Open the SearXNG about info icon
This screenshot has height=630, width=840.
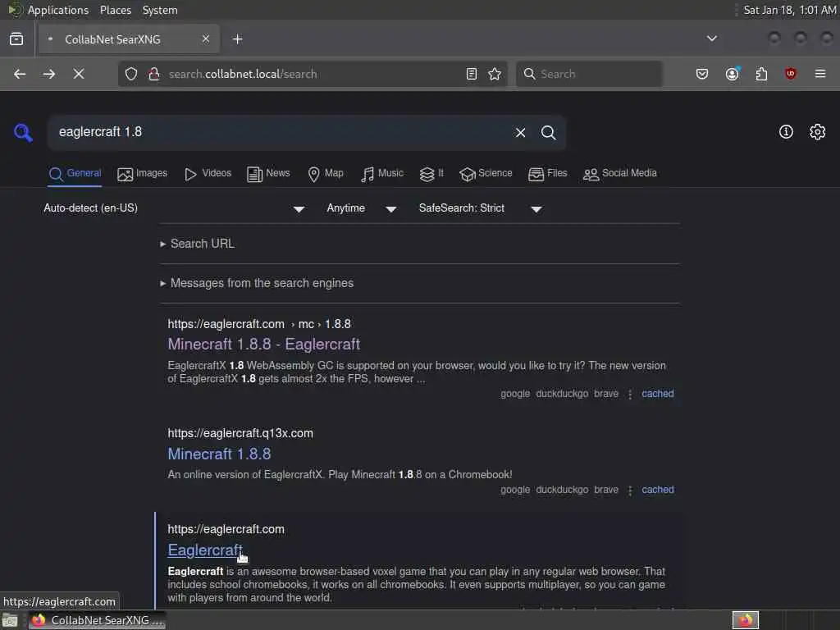tap(786, 132)
